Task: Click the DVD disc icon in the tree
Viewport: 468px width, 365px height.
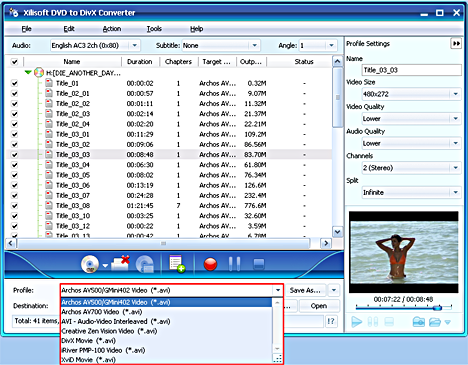Action: [x=39, y=72]
